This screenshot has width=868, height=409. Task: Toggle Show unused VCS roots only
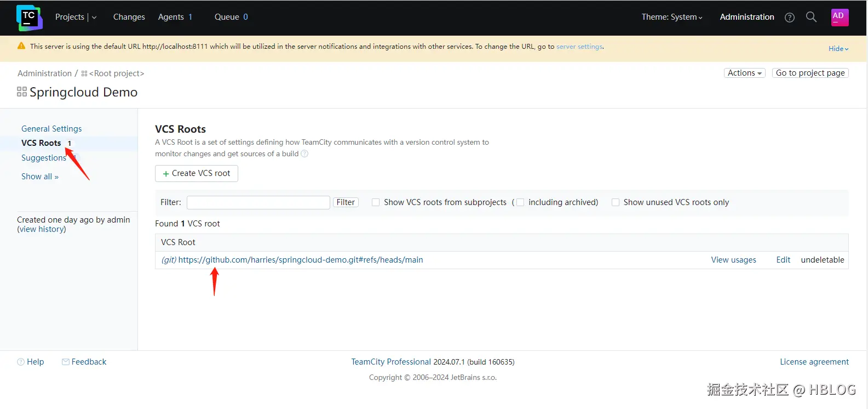(616, 202)
